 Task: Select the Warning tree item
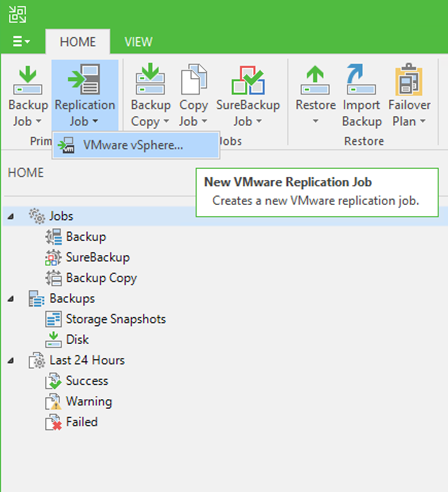coord(89,402)
